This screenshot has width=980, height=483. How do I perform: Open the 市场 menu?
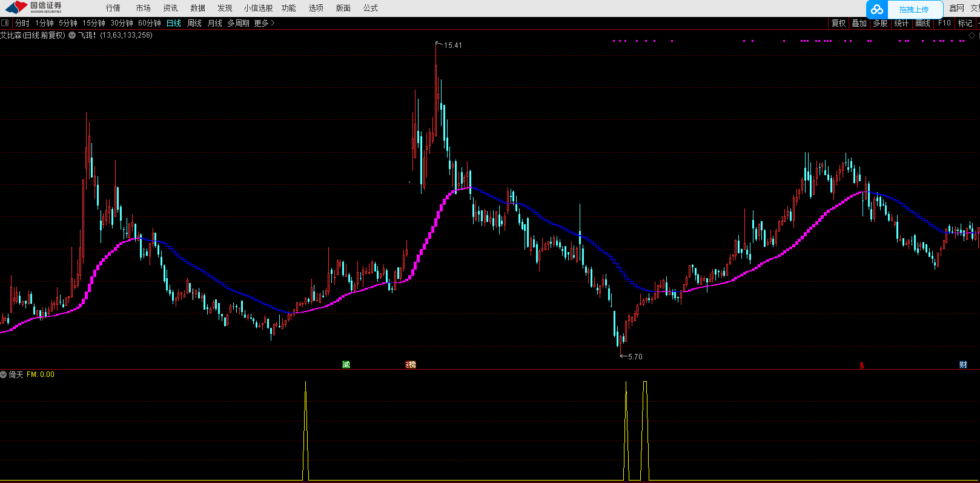point(144,8)
